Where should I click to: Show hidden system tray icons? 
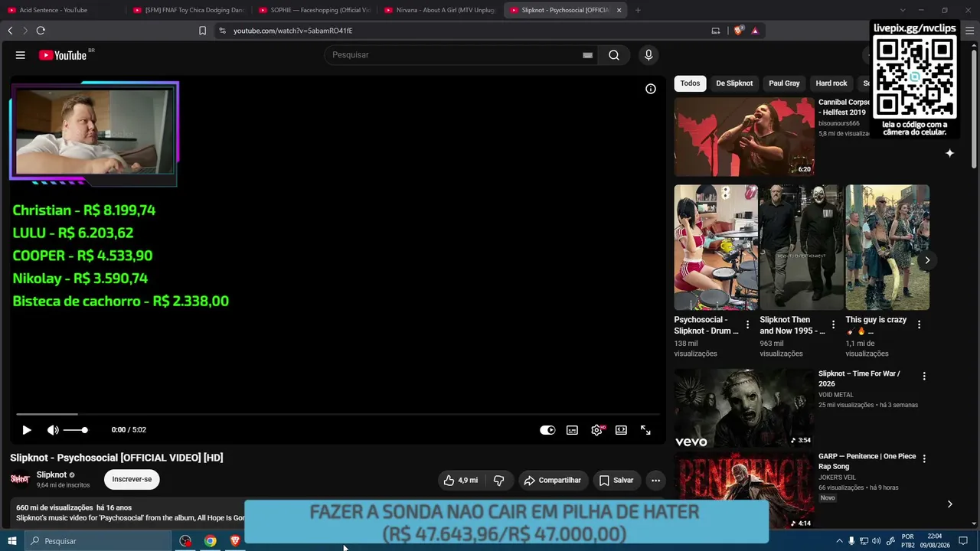click(839, 541)
